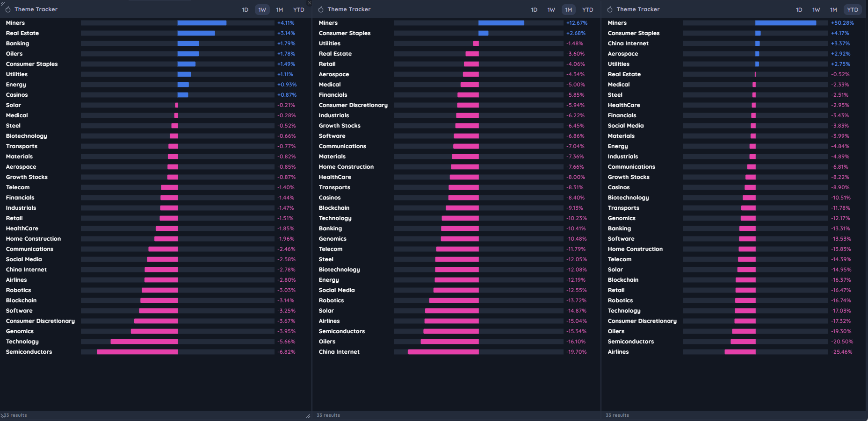Click the bottom-left resize handle of the left panel
This screenshot has height=421, width=868.
[x=2, y=415]
